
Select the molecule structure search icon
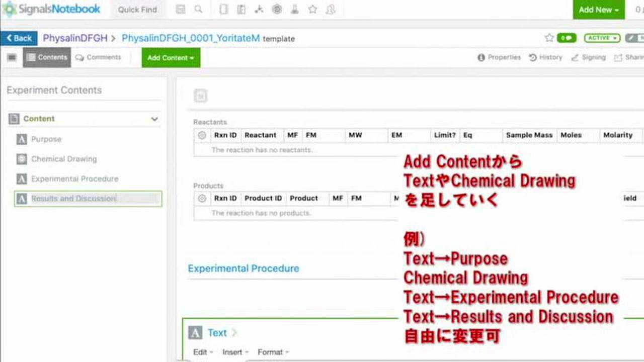(259, 9)
